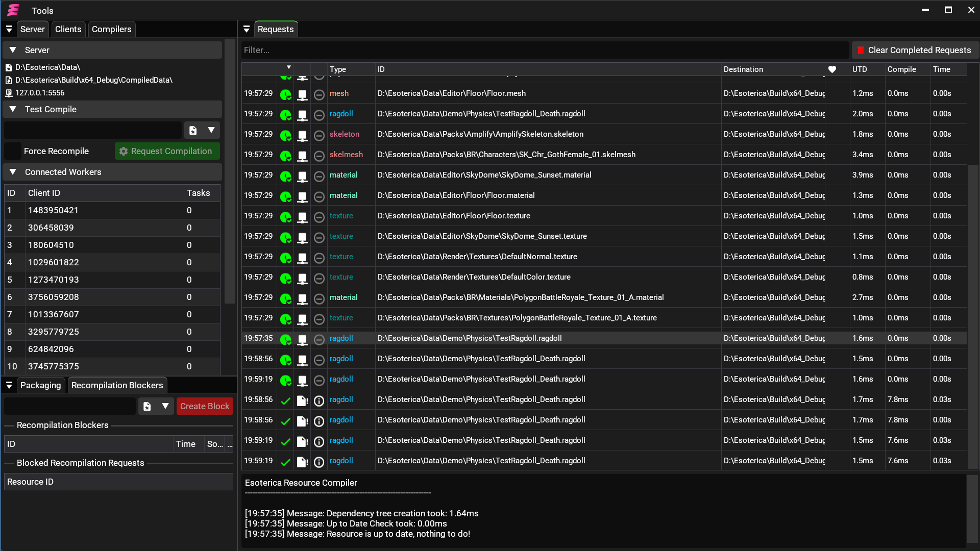980x551 pixels.
Task: Click the file warning icon in the 19:58:56 0.03s ragdoll row
Action: 303,400
